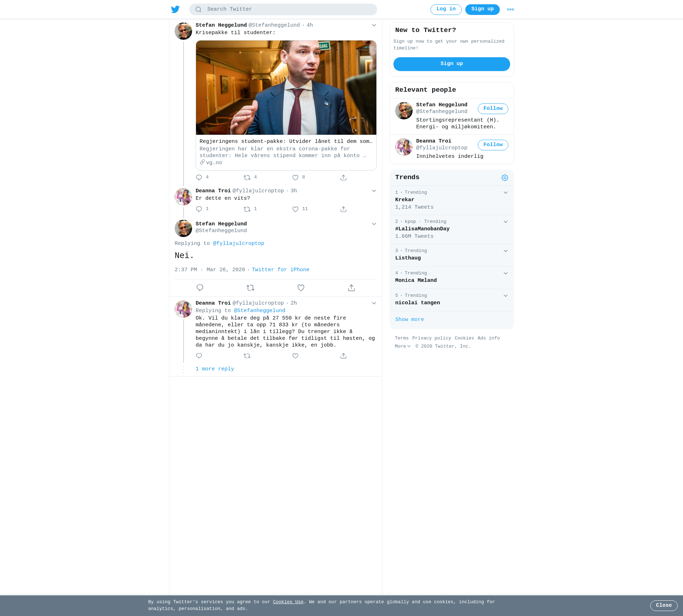The image size is (683, 616).
Task: Open the Privacy policy footer link
Action: (431, 338)
